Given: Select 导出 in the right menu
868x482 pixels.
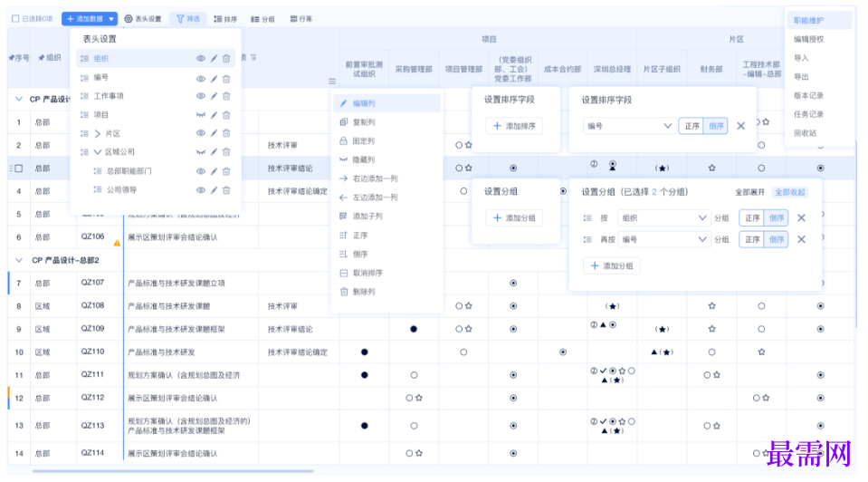Looking at the screenshot, I should [801, 76].
